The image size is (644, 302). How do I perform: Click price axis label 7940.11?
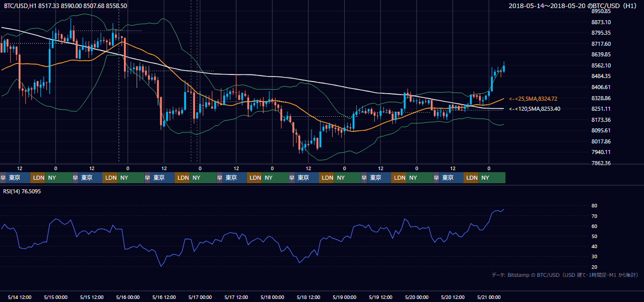coord(601,152)
